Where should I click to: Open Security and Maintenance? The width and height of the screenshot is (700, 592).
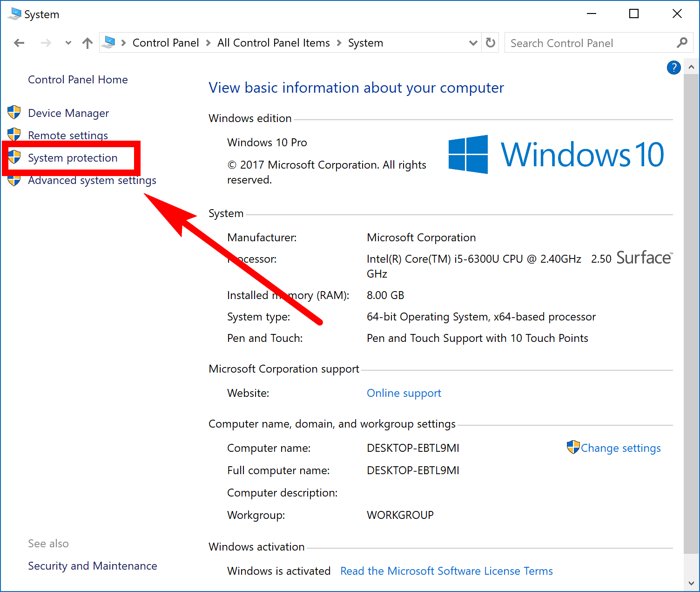click(x=92, y=565)
